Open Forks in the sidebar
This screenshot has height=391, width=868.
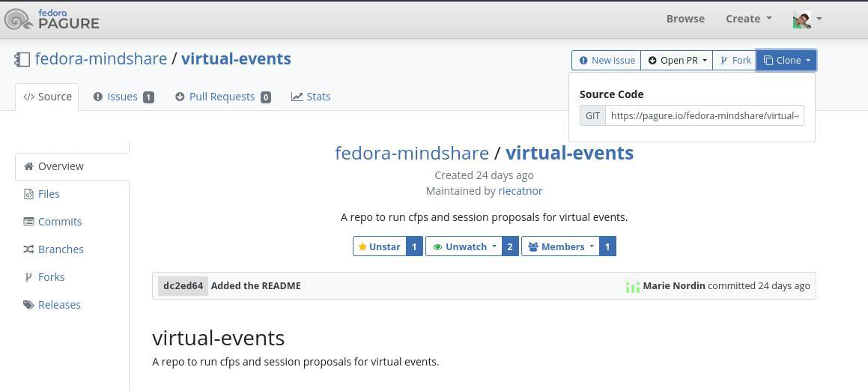click(51, 277)
